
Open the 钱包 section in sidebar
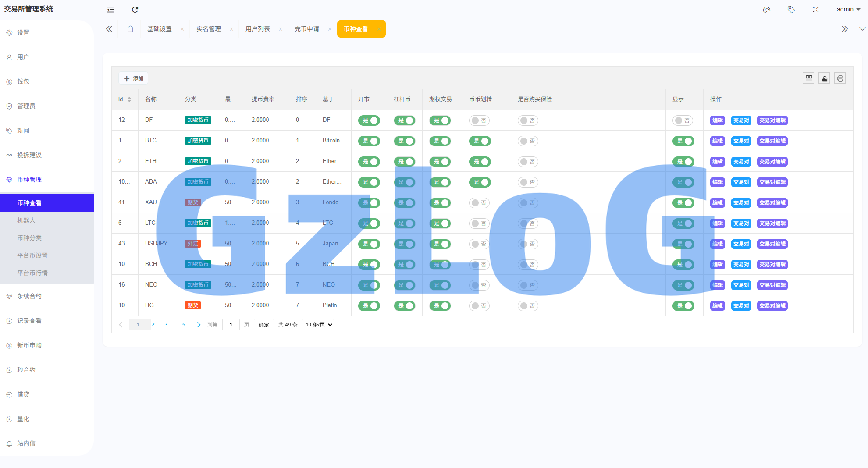coord(24,81)
